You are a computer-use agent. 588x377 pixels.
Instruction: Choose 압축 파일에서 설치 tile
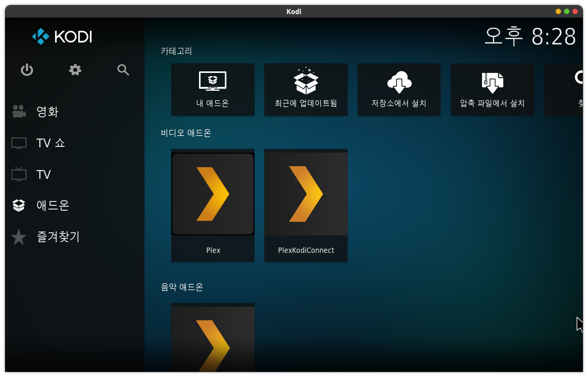492,90
